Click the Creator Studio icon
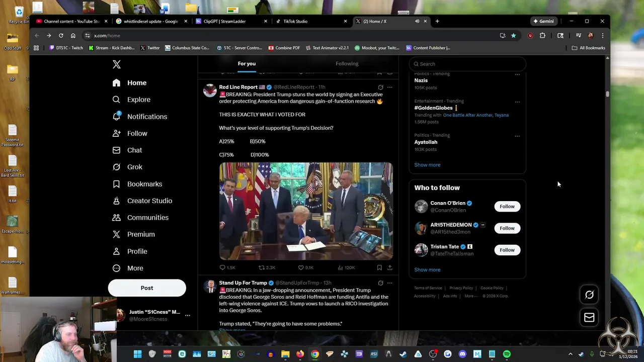This screenshot has height=362, width=644. pyautogui.click(x=117, y=201)
